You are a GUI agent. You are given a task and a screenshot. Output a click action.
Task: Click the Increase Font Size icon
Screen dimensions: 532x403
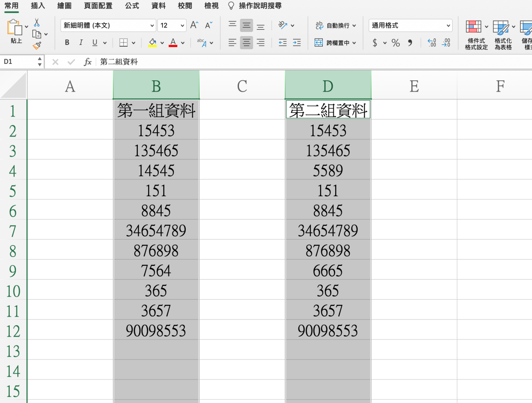pyautogui.click(x=194, y=25)
